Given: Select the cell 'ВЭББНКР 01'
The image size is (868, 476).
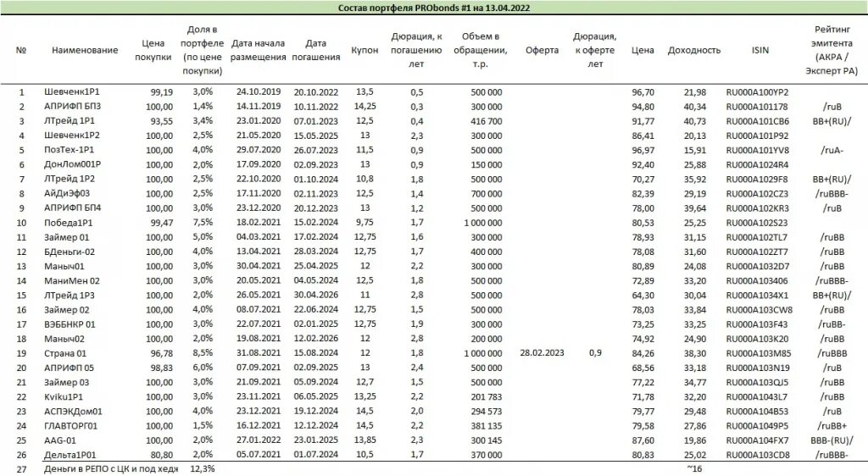Looking at the screenshot, I should point(70,324).
